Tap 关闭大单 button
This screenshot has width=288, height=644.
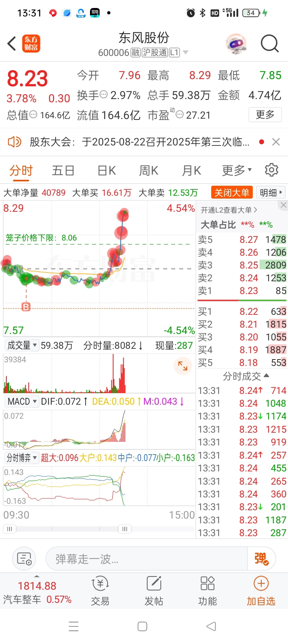pyautogui.click(x=232, y=193)
